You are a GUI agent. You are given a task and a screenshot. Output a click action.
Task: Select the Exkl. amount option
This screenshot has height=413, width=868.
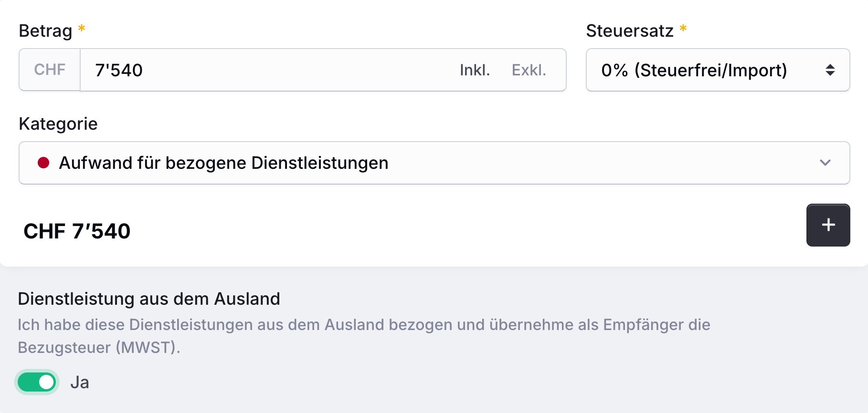[529, 70]
